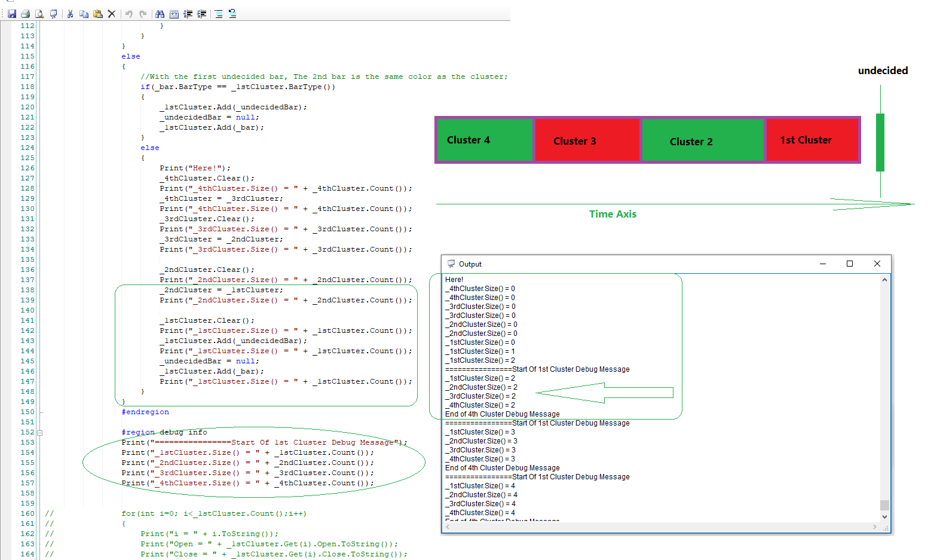This screenshot has height=560, width=937.
Task: Click the Output window's horizontal scroll right arrow
Action: click(875, 527)
